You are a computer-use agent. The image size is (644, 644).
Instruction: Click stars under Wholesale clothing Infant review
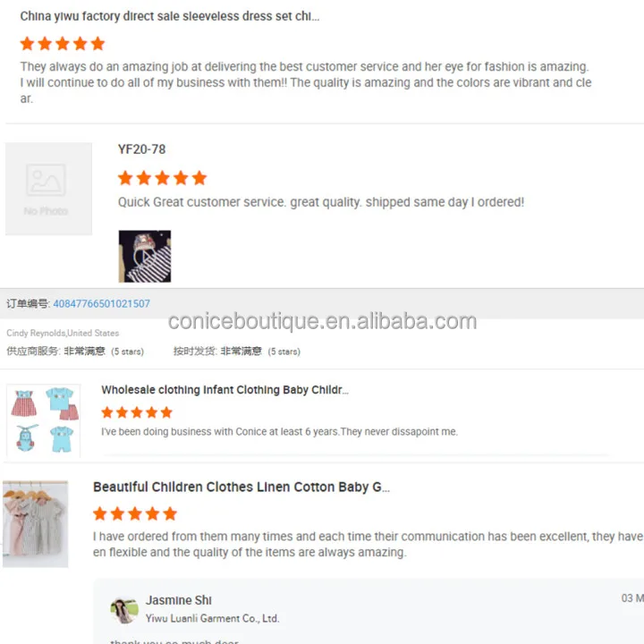click(x=137, y=412)
